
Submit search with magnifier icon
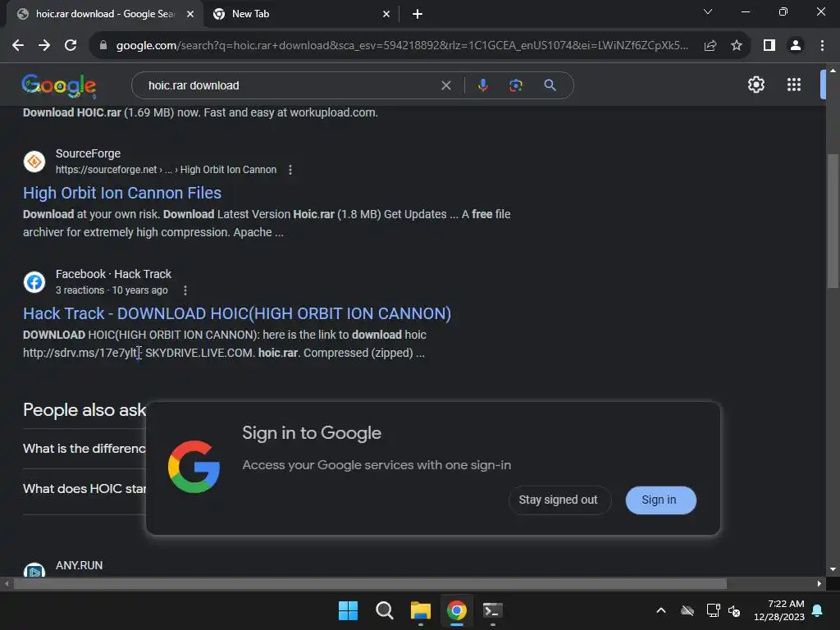pos(550,85)
